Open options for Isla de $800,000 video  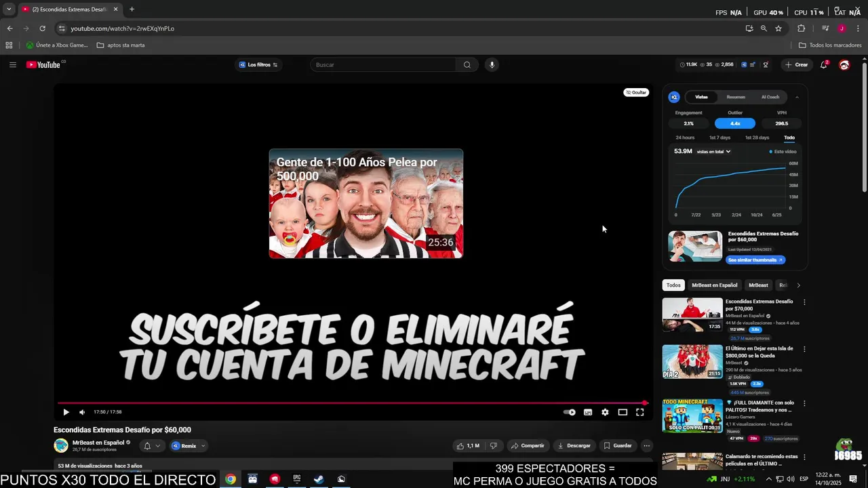tap(804, 349)
